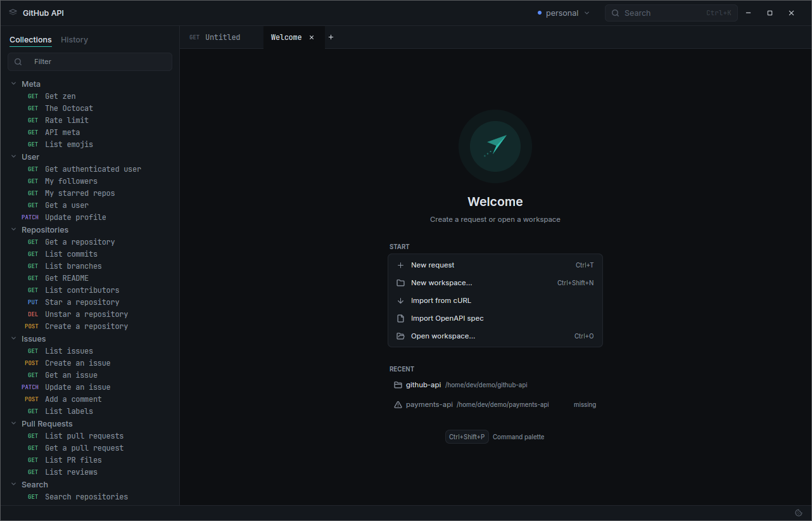Open POST Create a repository request

pyautogui.click(x=90, y=326)
